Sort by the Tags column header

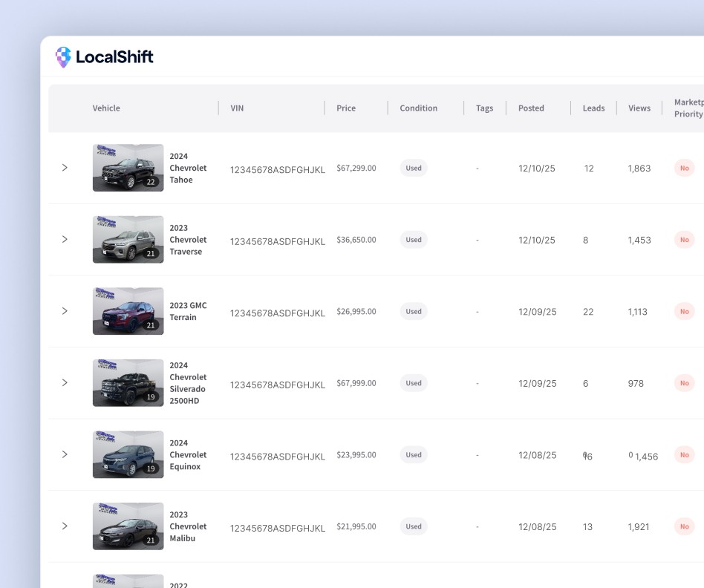484,108
